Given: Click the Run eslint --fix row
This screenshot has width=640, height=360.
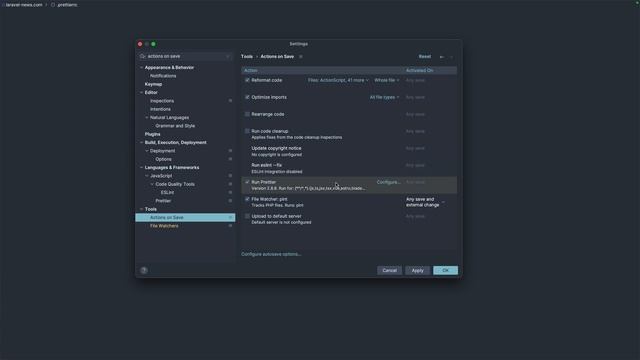Looking at the screenshot, I should (x=349, y=168).
